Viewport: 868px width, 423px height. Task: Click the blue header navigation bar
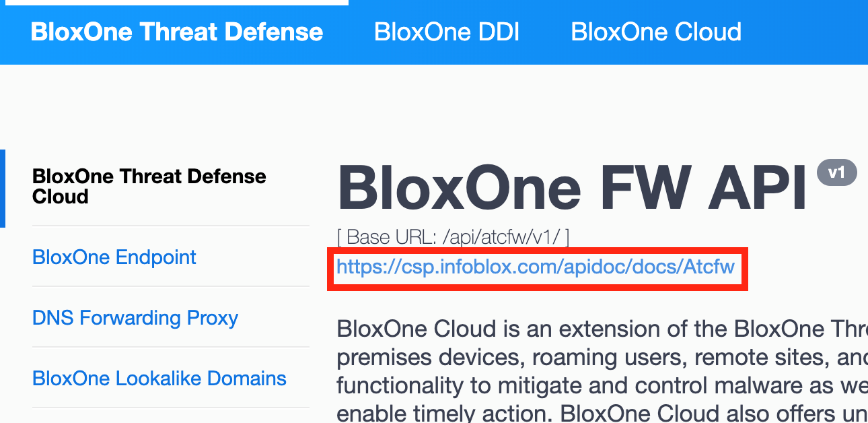pyautogui.click(x=434, y=32)
